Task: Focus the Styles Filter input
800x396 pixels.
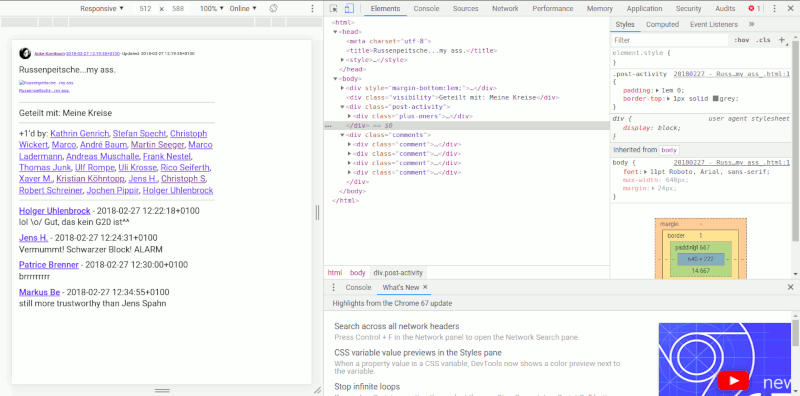Action: pos(670,40)
